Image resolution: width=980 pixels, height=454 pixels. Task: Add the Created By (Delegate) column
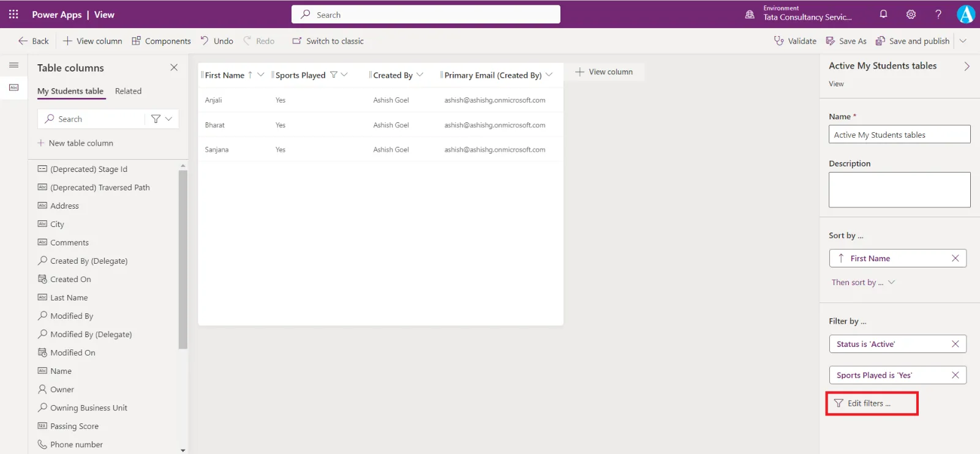click(83, 261)
